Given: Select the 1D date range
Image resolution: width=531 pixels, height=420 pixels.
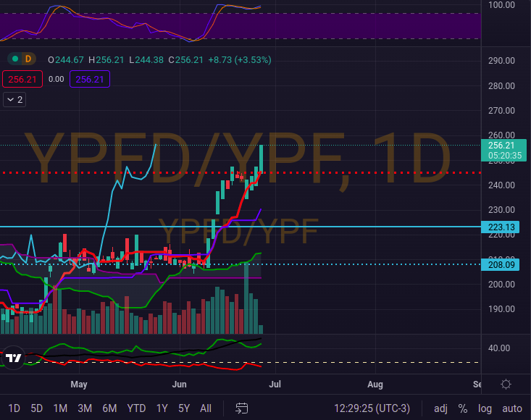Looking at the screenshot, I should tap(14, 408).
